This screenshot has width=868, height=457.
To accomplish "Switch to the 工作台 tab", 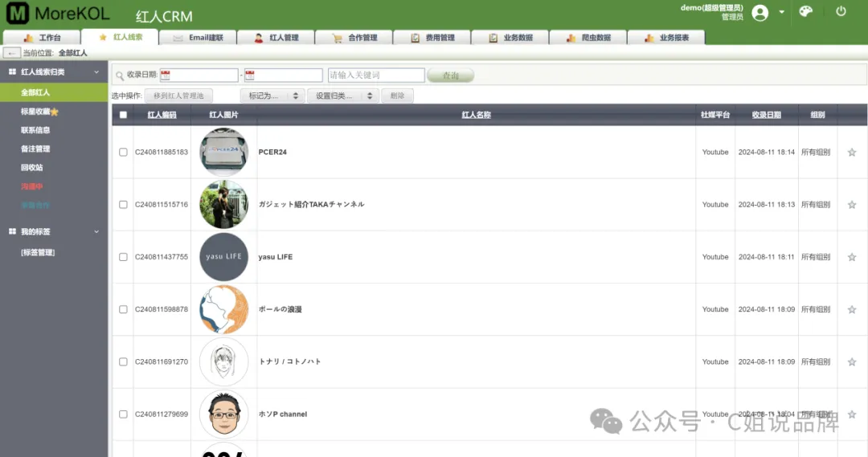I will coord(42,37).
